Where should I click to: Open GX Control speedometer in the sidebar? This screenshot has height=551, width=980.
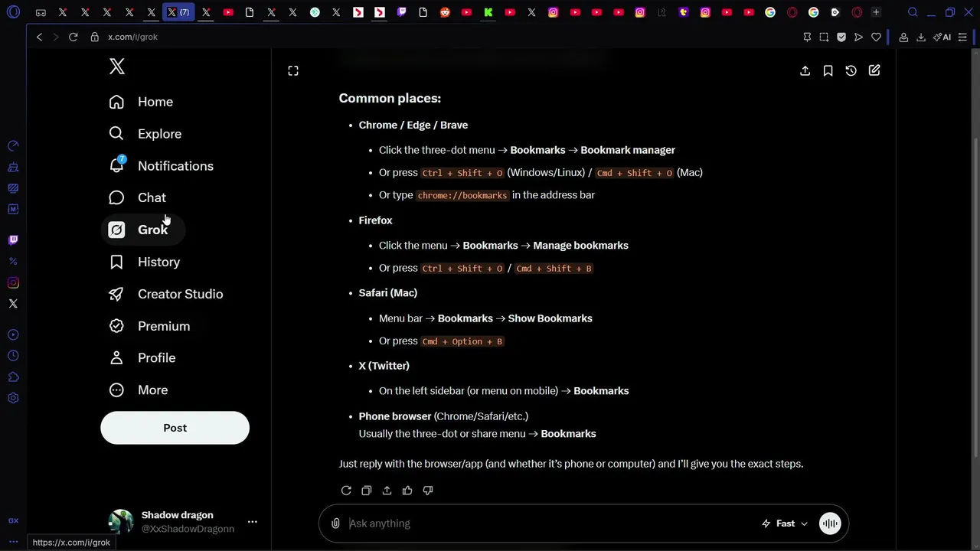(13, 145)
